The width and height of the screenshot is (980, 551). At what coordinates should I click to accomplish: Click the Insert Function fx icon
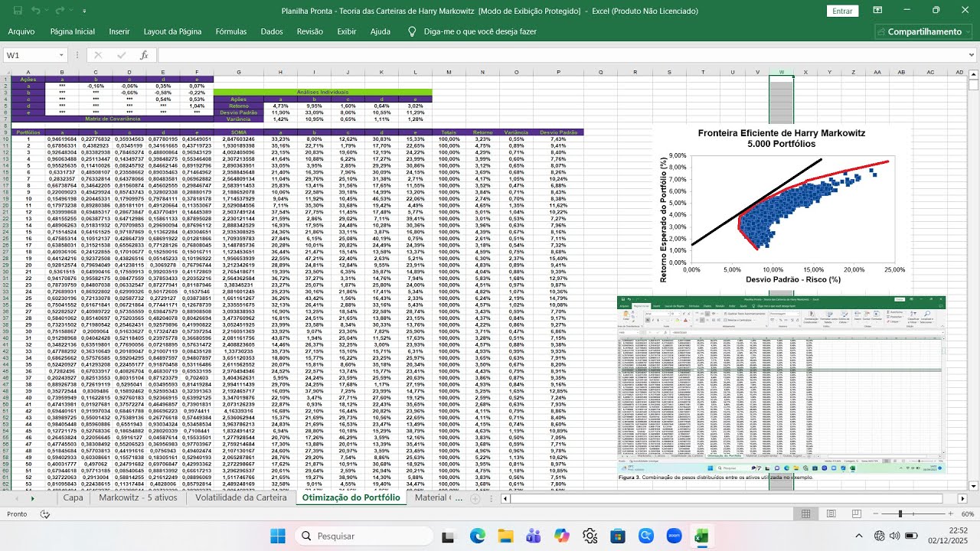point(144,55)
